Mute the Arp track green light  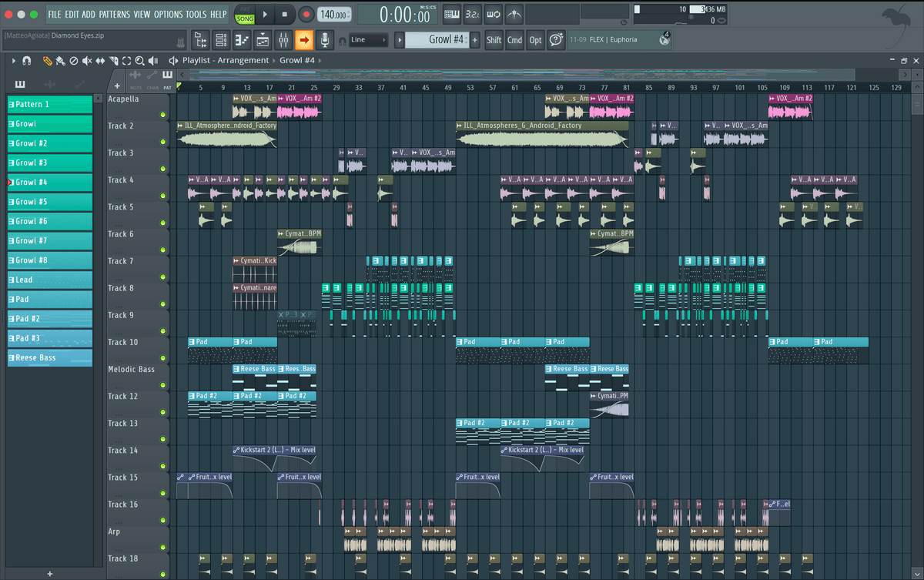(163, 548)
